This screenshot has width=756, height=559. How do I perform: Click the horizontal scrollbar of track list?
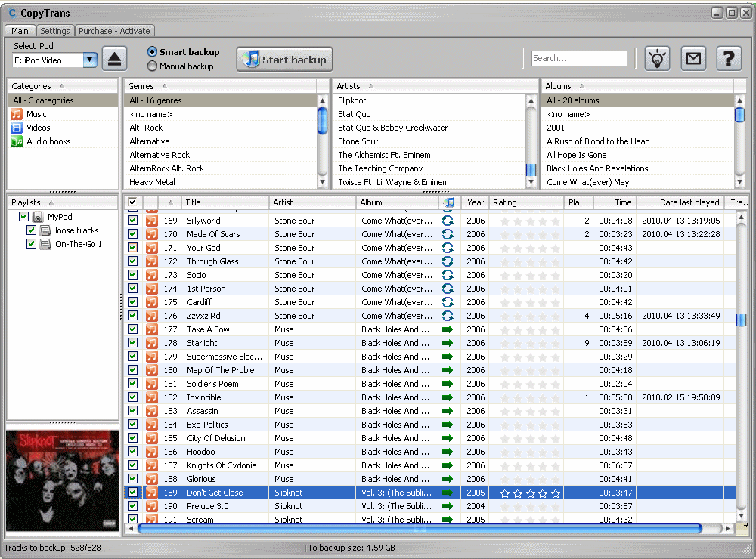pyautogui.click(x=420, y=528)
